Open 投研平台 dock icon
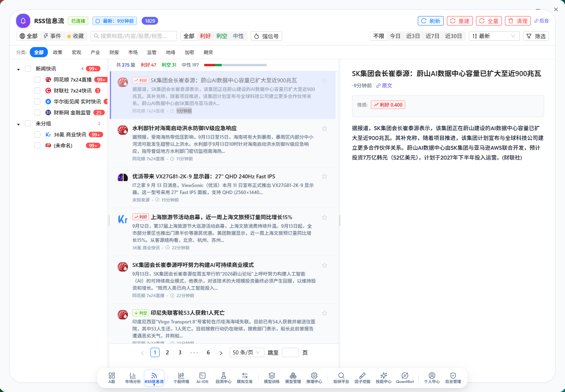Screen dimensions: 565x392 point(341,378)
